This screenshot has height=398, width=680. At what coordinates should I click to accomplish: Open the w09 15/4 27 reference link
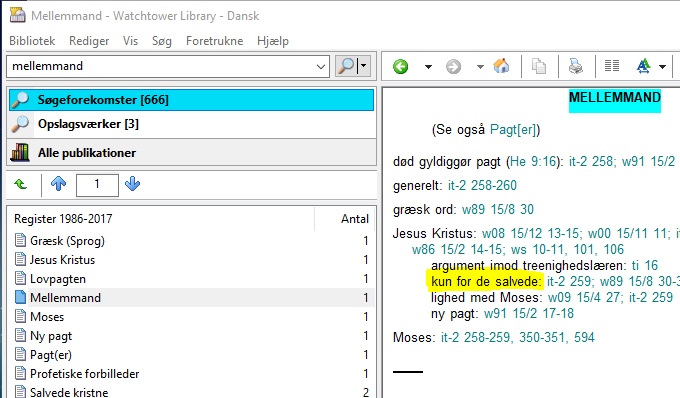(584, 297)
